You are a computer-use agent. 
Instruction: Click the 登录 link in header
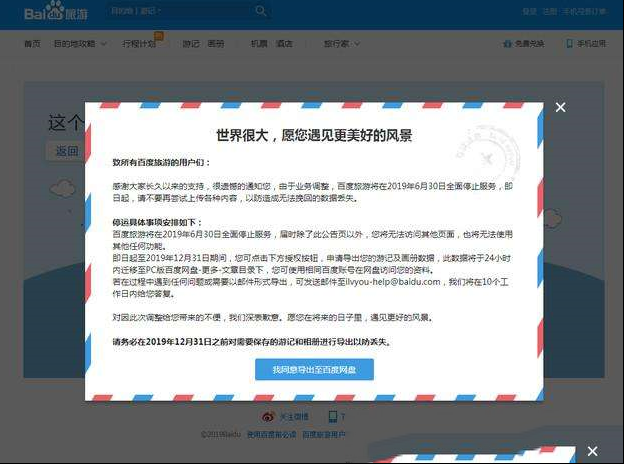[530, 11]
